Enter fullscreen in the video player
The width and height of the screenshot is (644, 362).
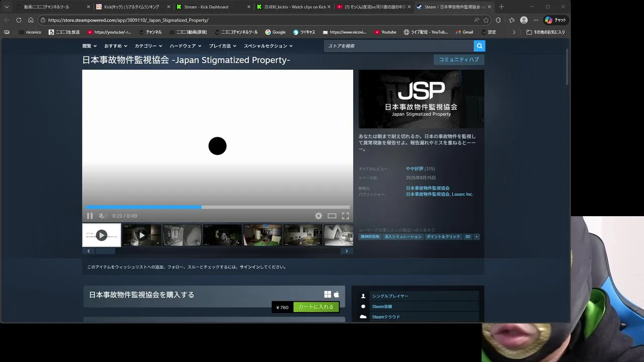[x=346, y=216]
